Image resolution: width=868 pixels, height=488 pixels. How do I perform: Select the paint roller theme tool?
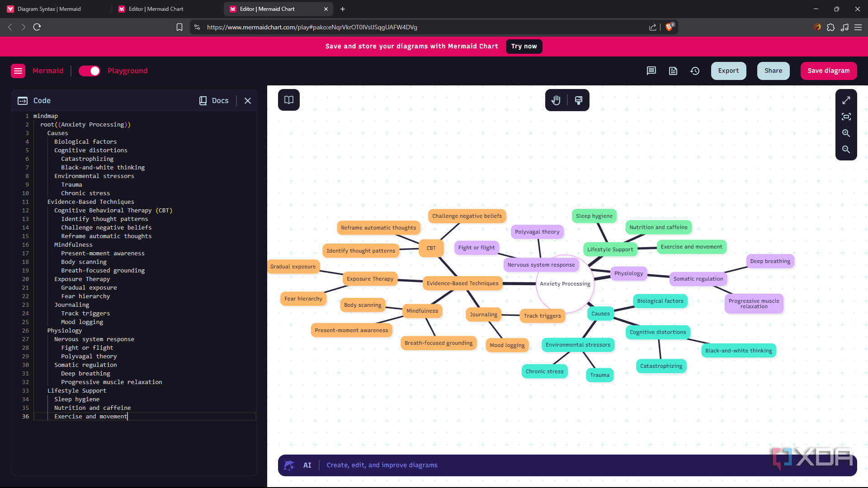(579, 100)
